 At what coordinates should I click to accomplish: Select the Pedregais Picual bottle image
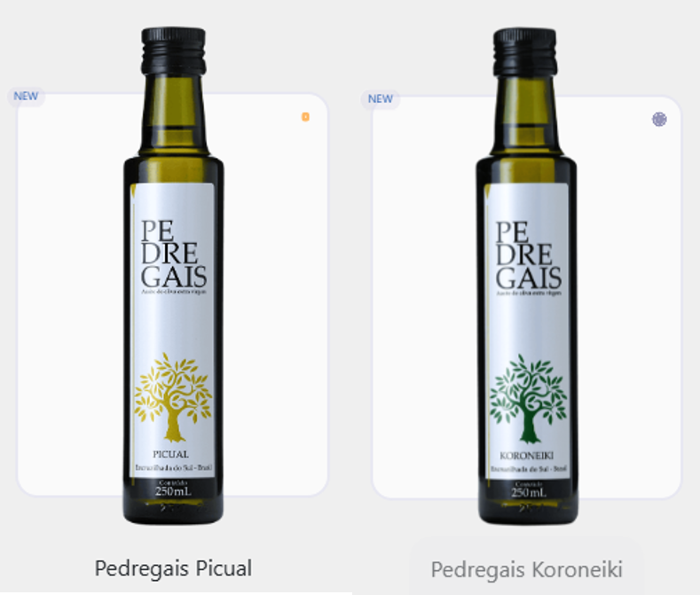point(173,276)
